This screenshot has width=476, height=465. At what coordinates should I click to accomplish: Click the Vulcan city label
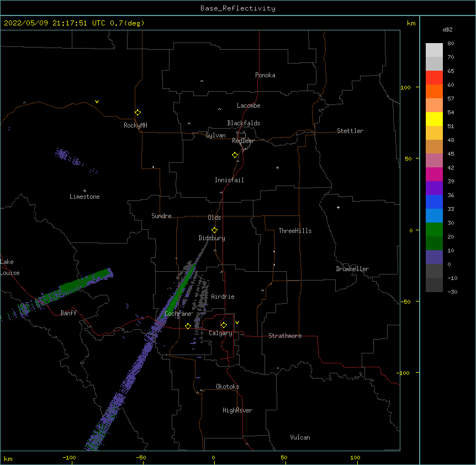(x=300, y=437)
